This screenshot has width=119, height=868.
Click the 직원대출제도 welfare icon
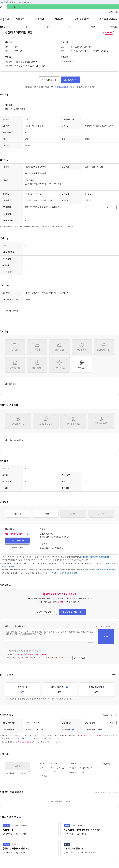point(37,365)
